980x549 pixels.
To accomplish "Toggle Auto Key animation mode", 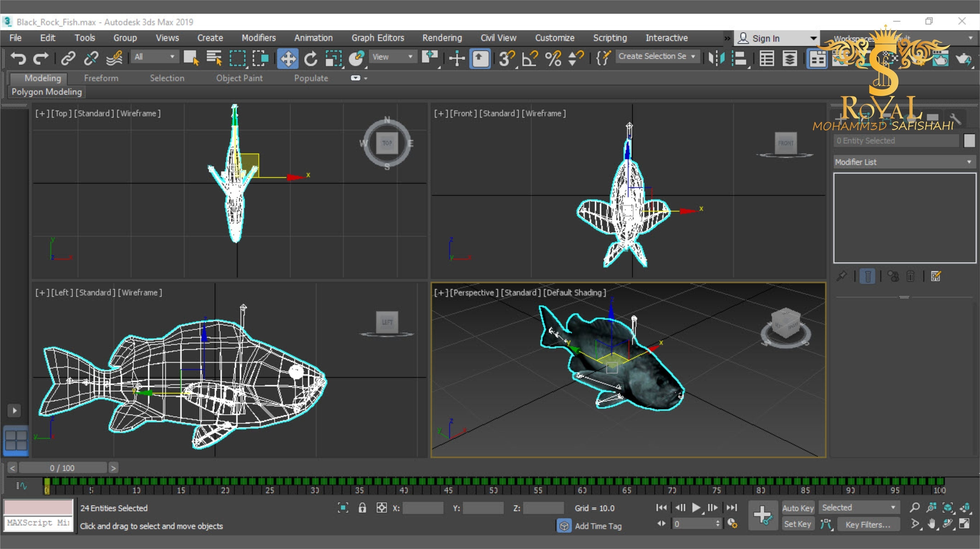I will [798, 508].
